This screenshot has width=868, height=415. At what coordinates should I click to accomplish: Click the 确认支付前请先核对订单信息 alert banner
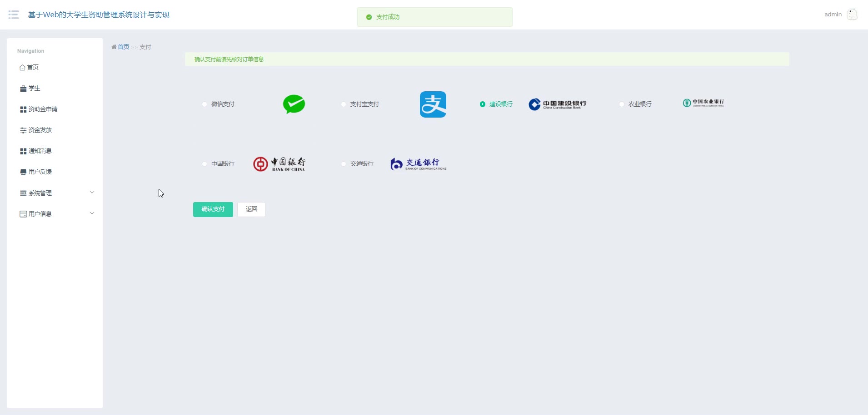(x=487, y=59)
